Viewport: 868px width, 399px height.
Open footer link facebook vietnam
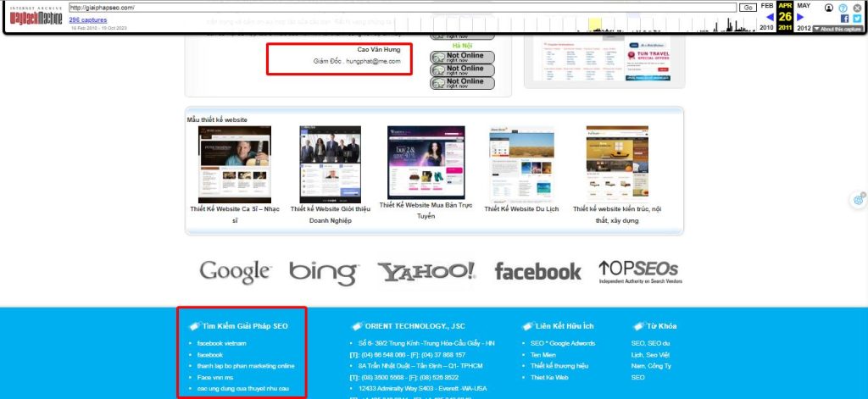tap(221, 343)
